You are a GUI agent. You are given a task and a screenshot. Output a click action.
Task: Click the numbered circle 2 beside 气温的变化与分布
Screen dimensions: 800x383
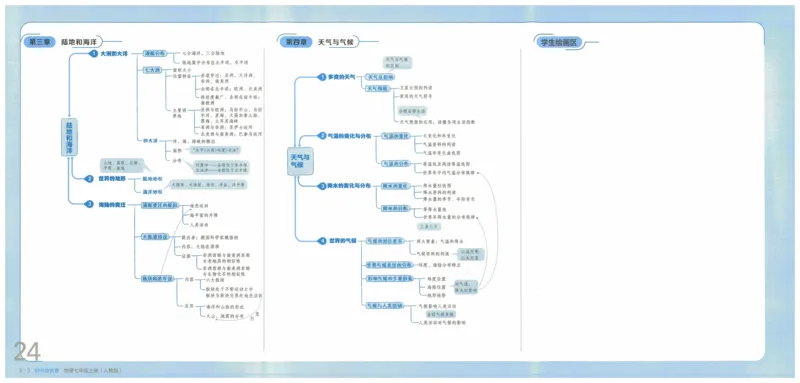(322, 136)
